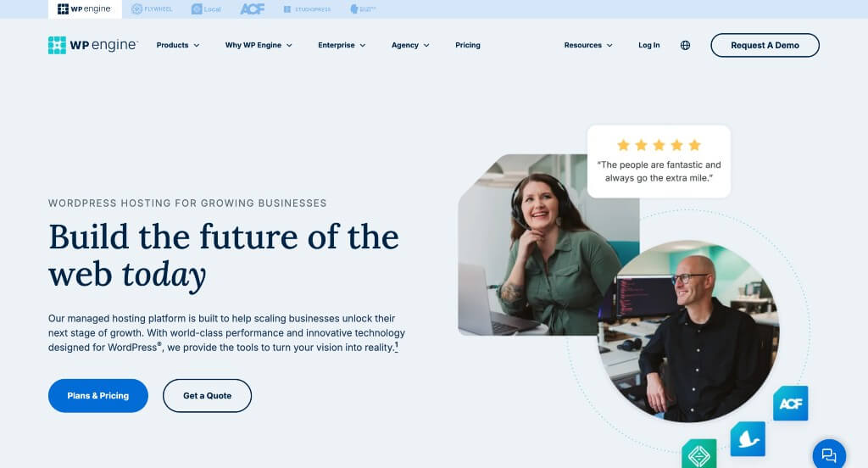This screenshot has height=468, width=868.
Task: Open the Pricing menu item
Action: 468,46
